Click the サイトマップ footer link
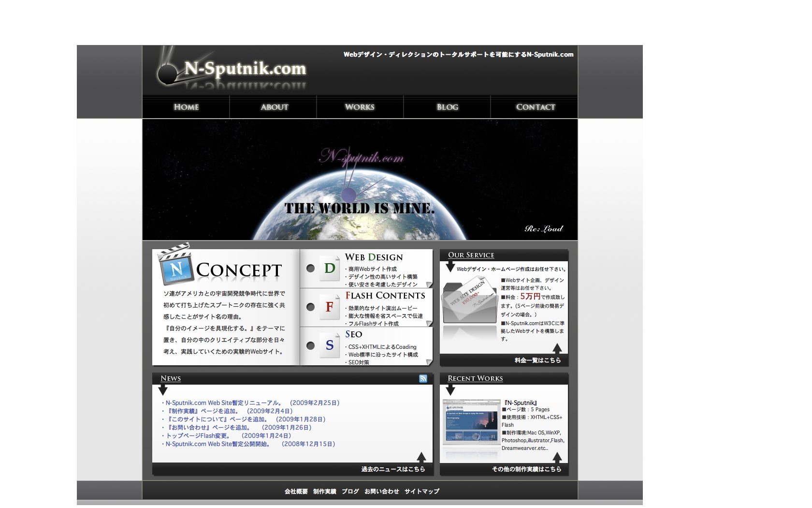812x508 pixels. pos(422,492)
